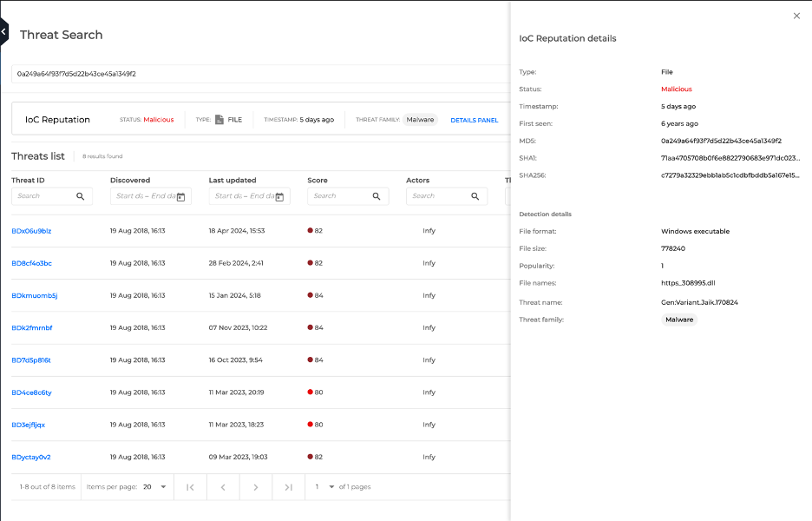
Task: Sort by the Score column header
Action: [318, 180]
